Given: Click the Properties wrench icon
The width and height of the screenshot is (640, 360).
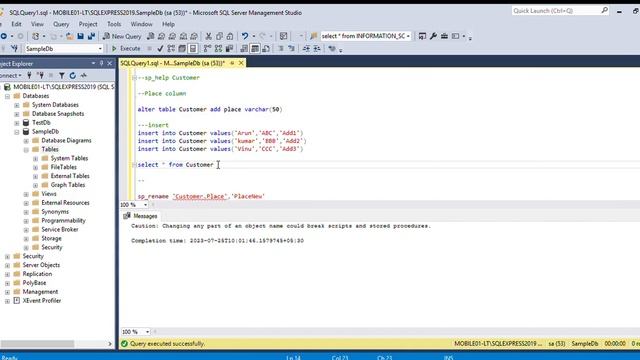Looking at the screenshot, I should pyautogui.click(x=433, y=36).
